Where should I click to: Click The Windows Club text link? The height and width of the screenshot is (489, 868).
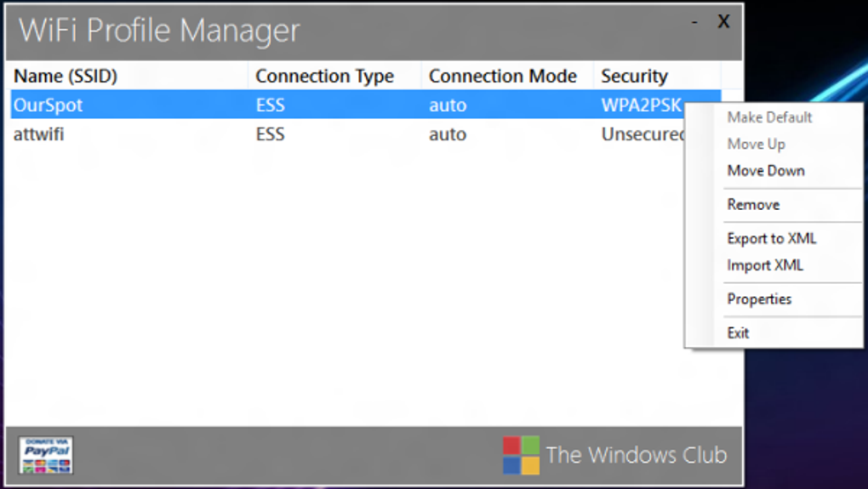(636, 455)
